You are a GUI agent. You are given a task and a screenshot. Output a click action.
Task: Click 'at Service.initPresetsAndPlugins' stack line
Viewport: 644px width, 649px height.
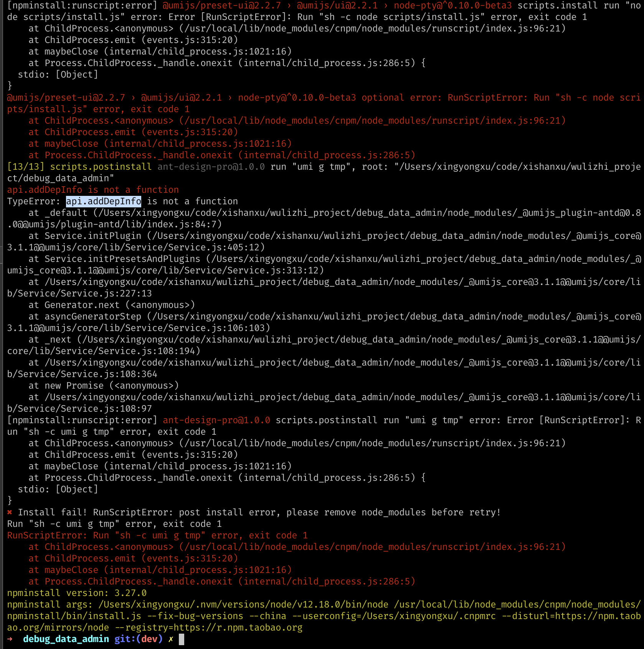point(324,265)
